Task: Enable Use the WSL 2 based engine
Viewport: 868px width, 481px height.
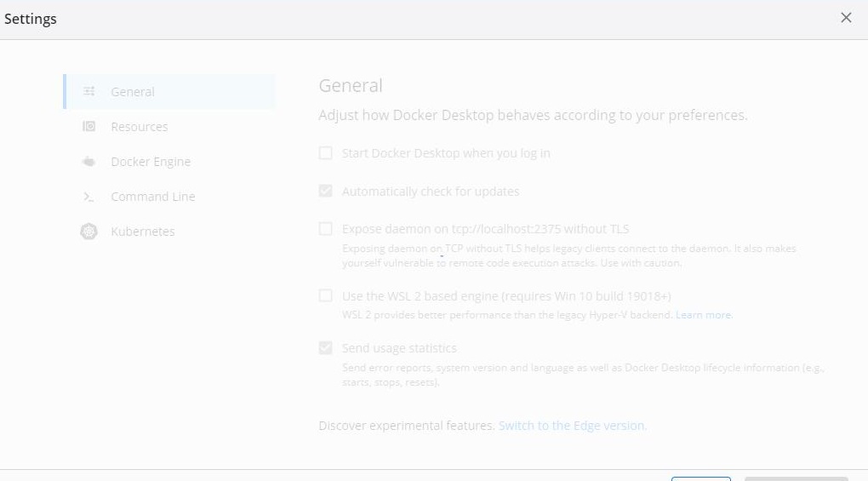Action: point(325,295)
